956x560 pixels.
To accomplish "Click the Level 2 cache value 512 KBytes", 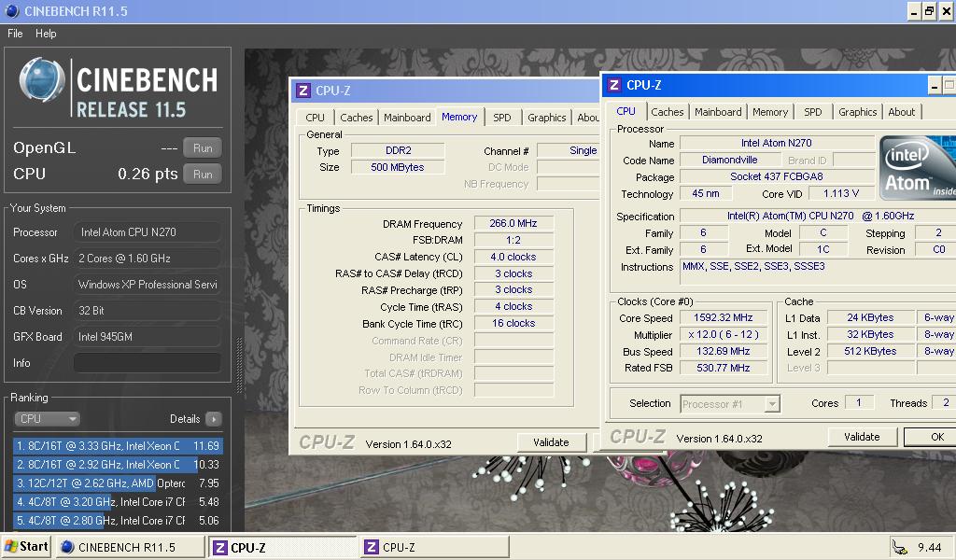I will coord(870,352).
